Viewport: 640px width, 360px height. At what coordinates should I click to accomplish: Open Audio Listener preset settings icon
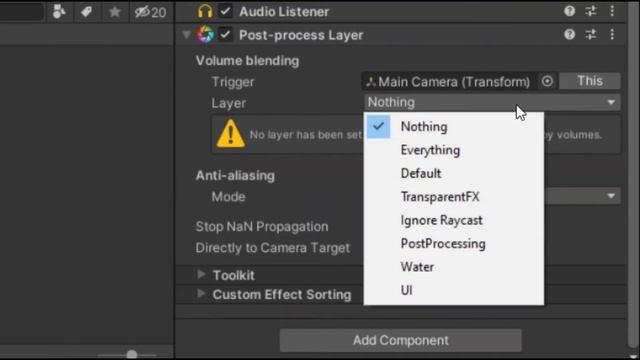[x=591, y=11]
